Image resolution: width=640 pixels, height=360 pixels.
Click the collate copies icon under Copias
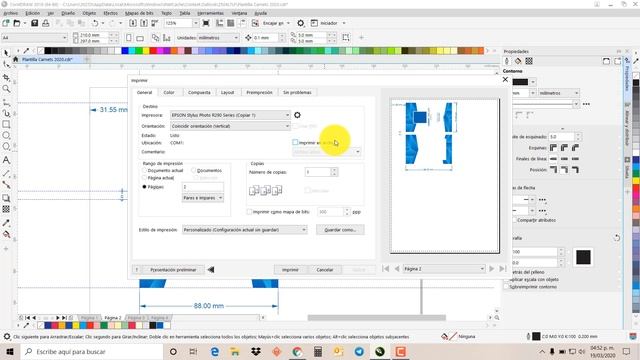(x=265, y=190)
